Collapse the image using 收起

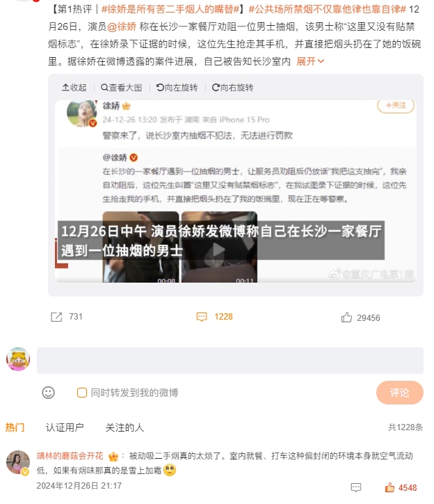coord(74,88)
